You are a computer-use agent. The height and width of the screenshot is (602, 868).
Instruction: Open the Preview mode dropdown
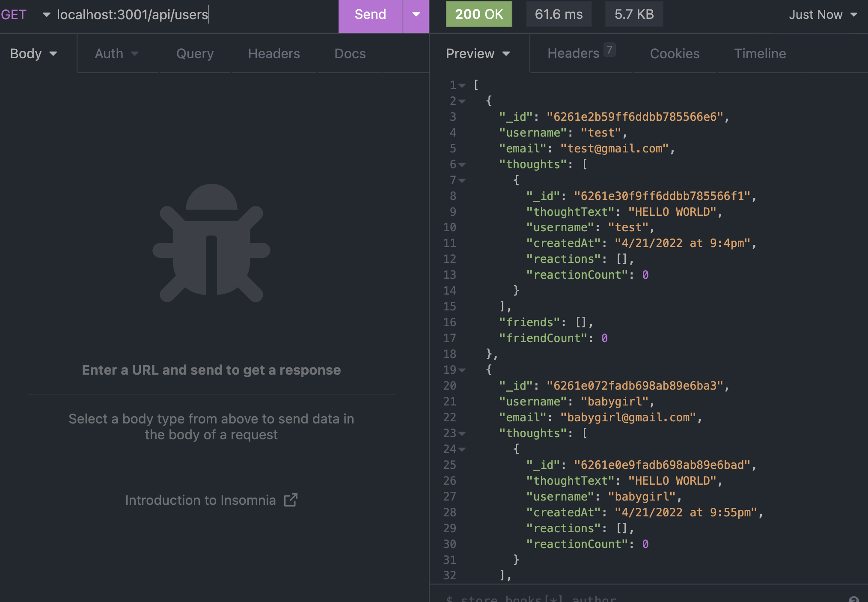pyautogui.click(x=478, y=53)
